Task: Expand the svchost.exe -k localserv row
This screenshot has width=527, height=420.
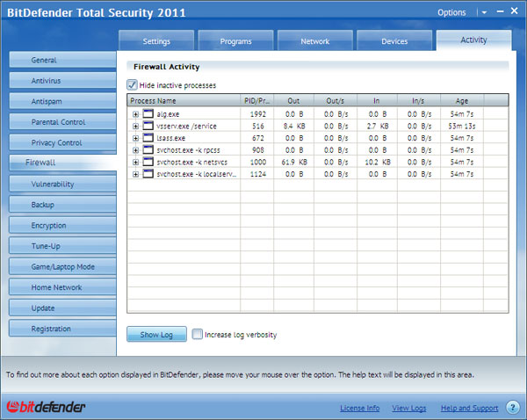Action: click(x=135, y=174)
